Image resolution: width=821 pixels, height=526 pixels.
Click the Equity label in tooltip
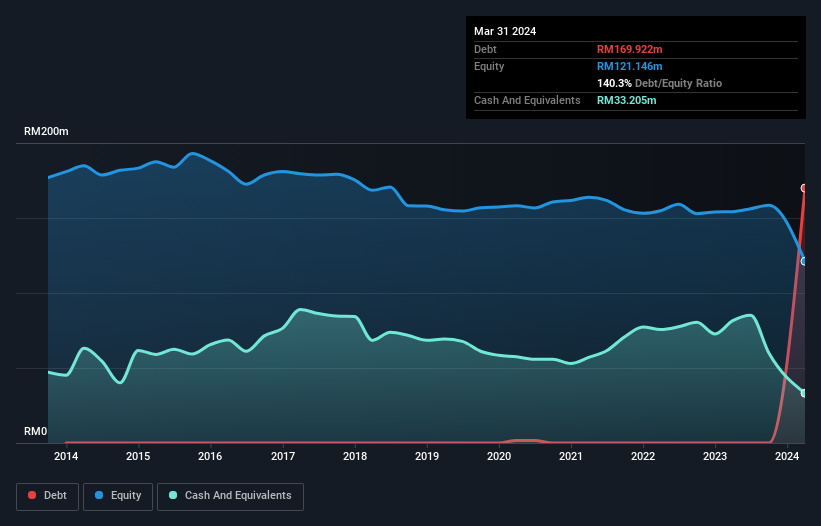(489, 66)
